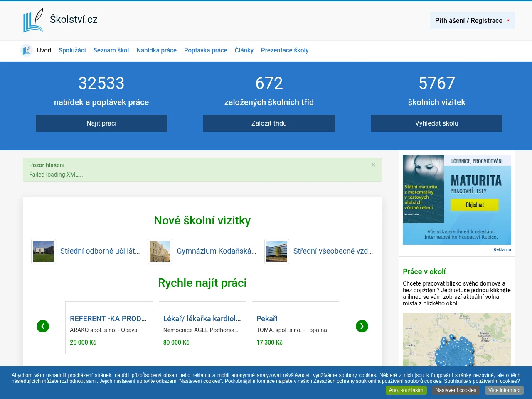This screenshot has height=399, width=532.
Task: Click Školství.cz site title text
Action: pyautogui.click(x=74, y=20)
